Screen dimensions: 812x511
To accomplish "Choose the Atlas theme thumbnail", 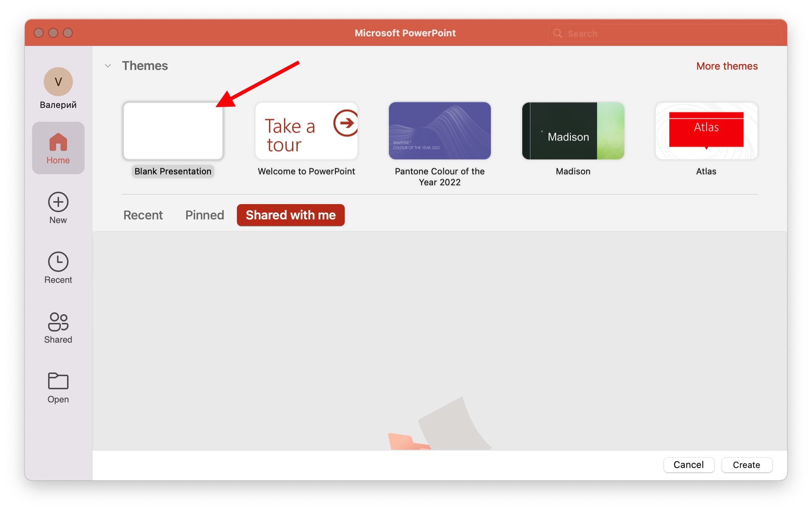I will coord(706,131).
